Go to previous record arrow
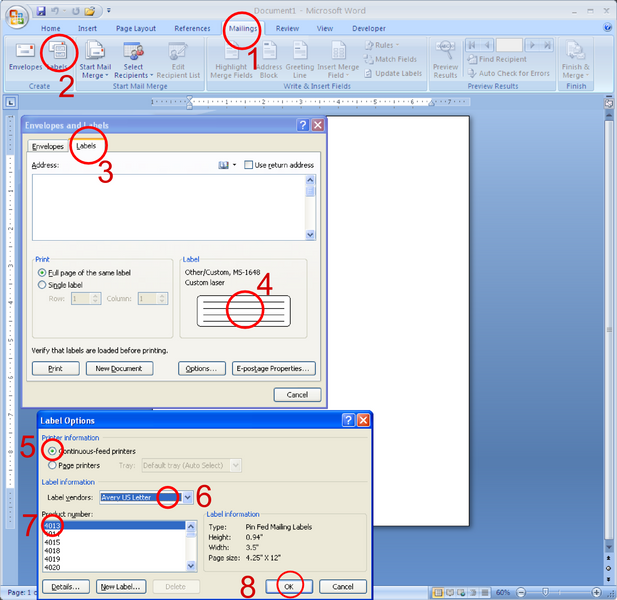Image resolution: width=617 pixels, height=600 pixels. coord(487,45)
